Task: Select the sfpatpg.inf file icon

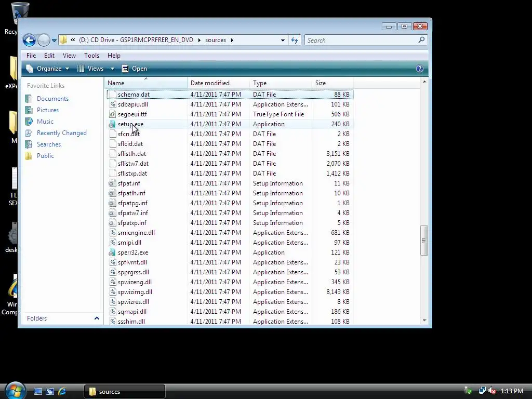Action: pyautogui.click(x=112, y=203)
